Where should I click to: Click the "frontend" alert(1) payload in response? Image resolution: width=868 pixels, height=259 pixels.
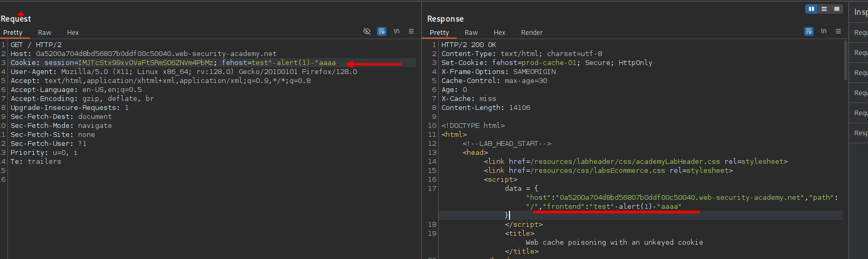(x=635, y=207)
